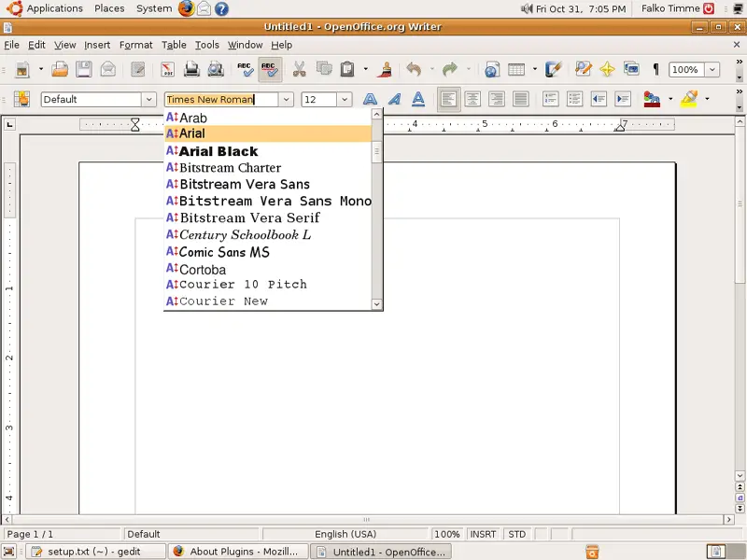The width and height of the screenshot is (747, 560).
Task: Switch to About Plugins Mozilla taskbar window
Action: (238, 552)
